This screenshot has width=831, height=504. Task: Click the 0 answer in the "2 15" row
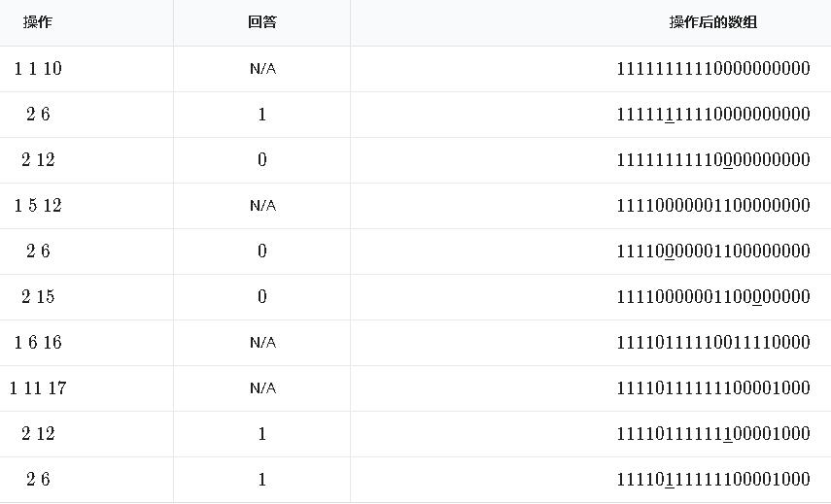[262, 297]
